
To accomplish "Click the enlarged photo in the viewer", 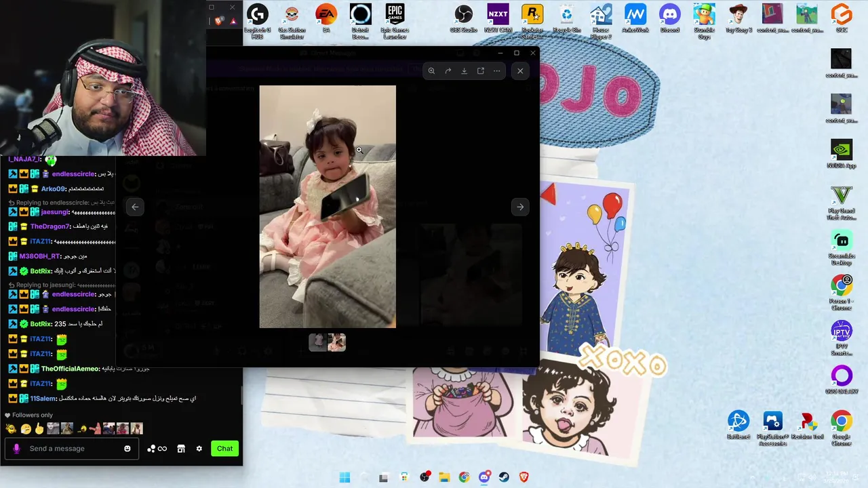I will [328, 207].
